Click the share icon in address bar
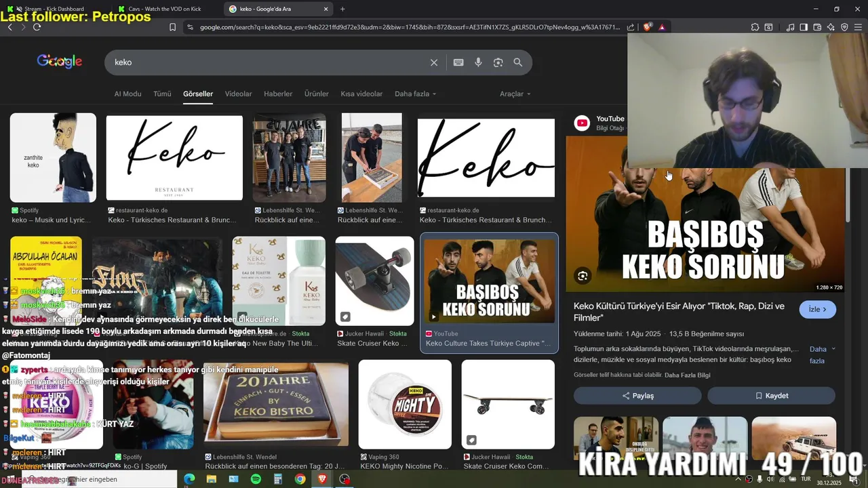 tap(631, 27)
